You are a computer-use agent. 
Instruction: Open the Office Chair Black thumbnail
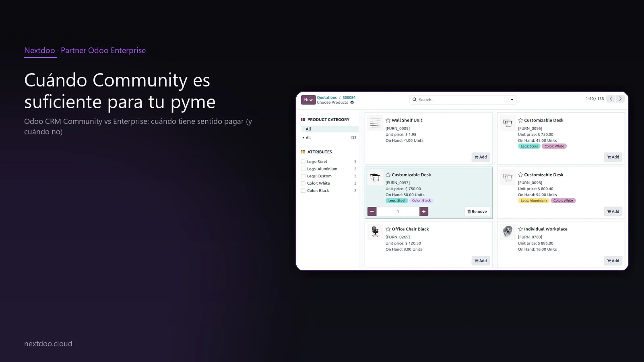click(375, 232)
